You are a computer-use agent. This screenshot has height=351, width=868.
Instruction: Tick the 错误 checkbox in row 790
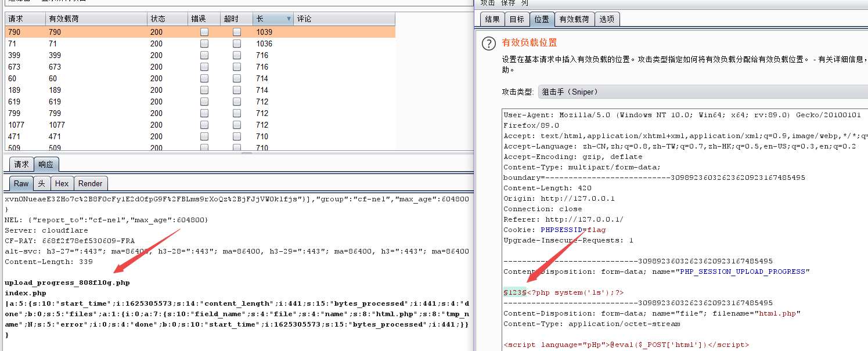click(x=204, y=32)
